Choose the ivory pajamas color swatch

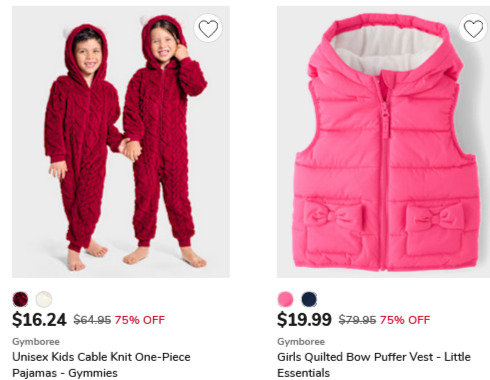pyautogui.click(x=44, y=299)
